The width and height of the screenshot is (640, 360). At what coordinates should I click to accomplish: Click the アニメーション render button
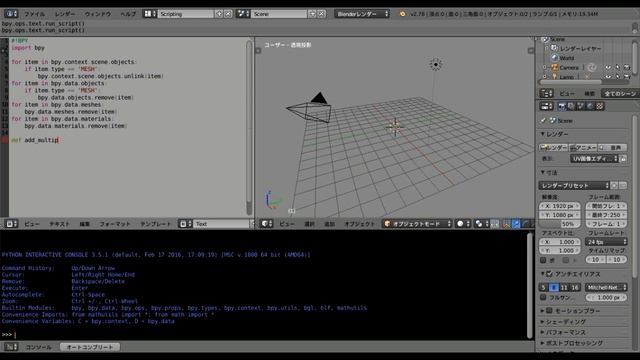pos(583,147)
